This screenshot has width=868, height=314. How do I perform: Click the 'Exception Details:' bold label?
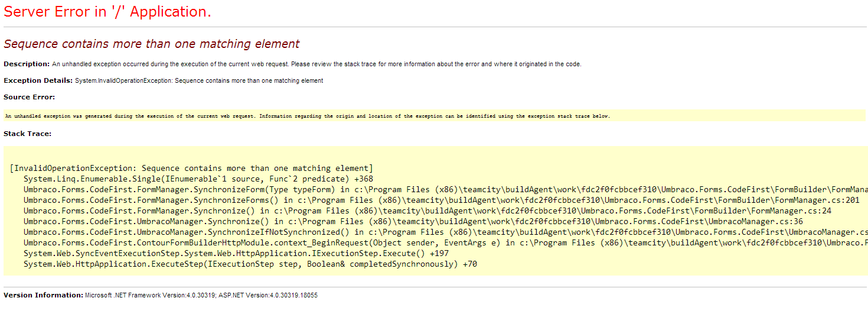[38, 80]
